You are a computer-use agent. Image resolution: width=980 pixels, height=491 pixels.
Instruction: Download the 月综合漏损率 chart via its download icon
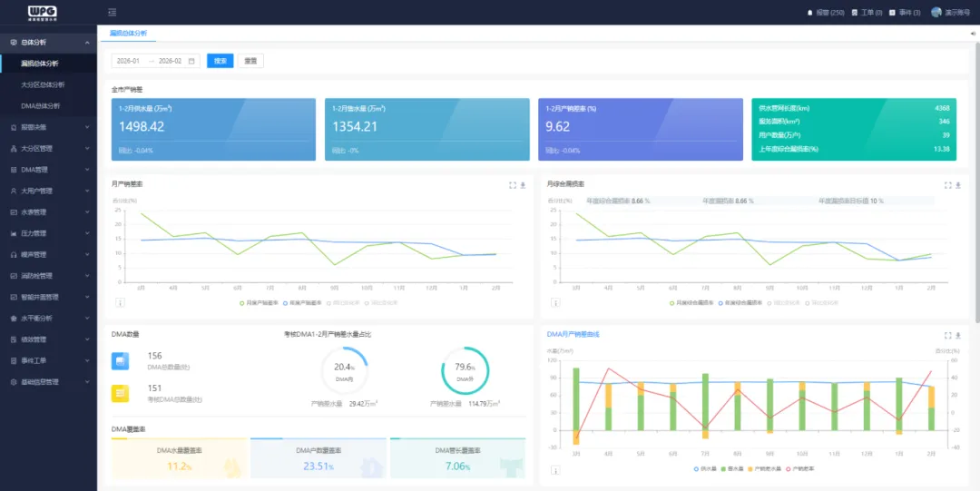(958, 185)
